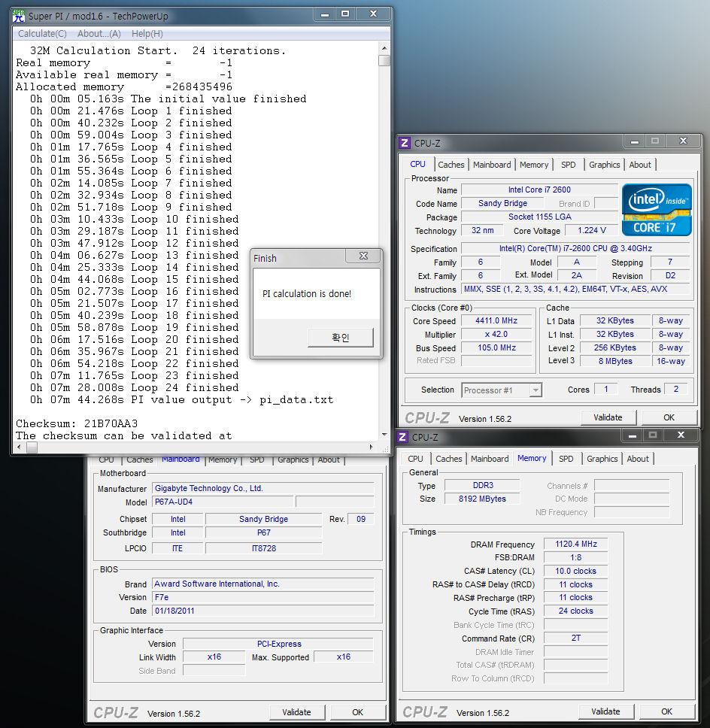Minimize the Memory CPU-Z window
710x728 pixels.
click(x=632, y=435)
